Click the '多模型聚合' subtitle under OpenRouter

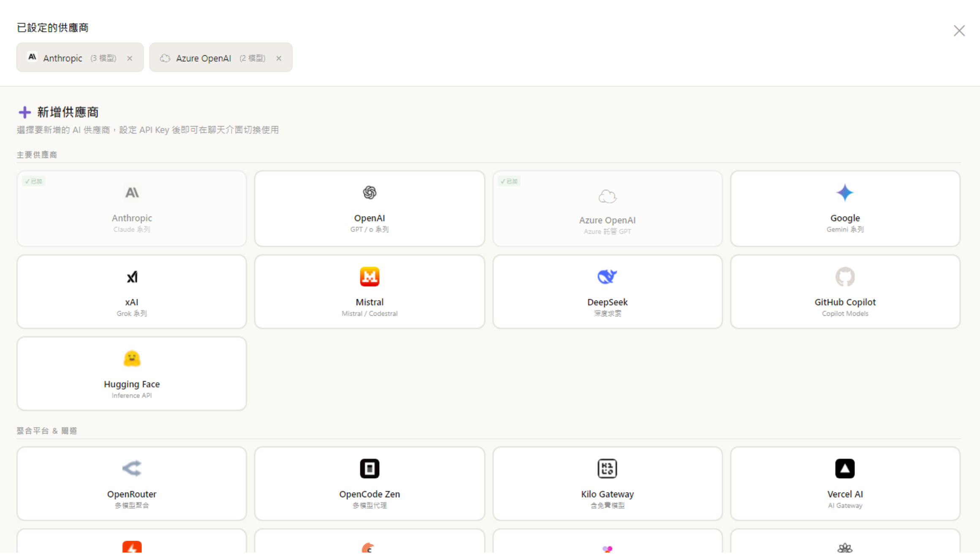(x=132, y=505)
